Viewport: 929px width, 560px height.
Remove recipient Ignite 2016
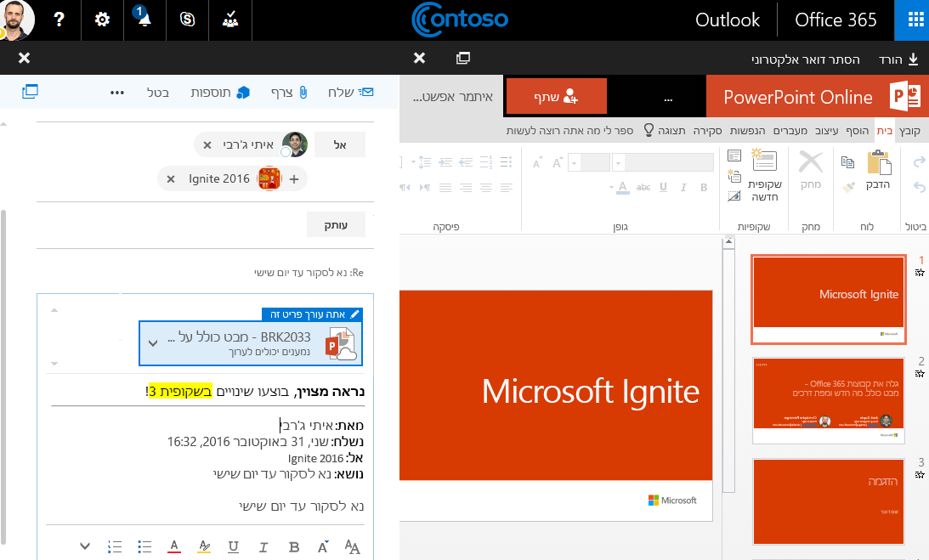171,179
